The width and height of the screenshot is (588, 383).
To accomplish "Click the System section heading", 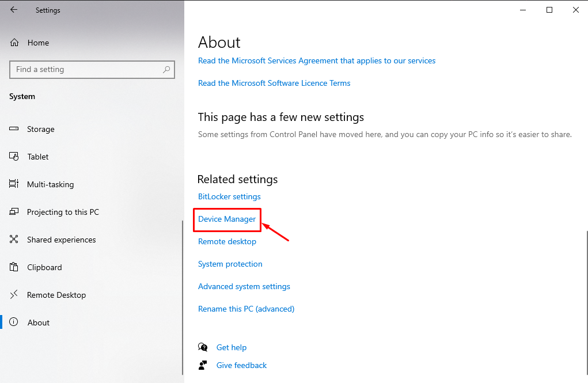I will tap(22, 96).
